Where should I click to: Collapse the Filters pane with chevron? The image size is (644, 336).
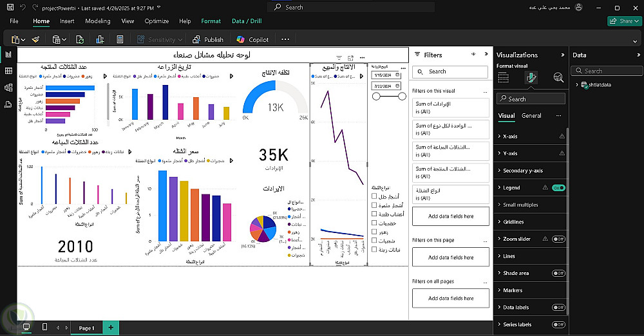point(486,54)
